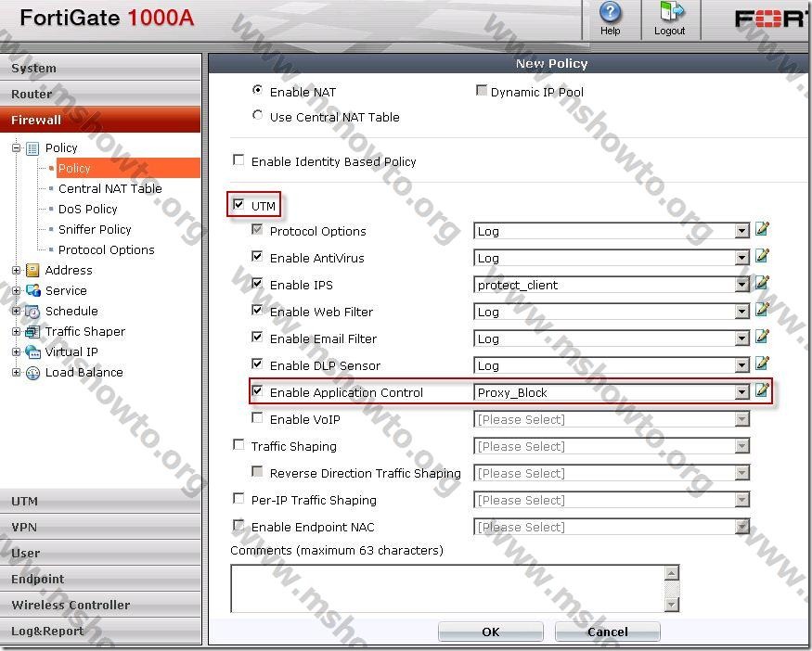Edit the Protocol Options profile pencil icon

pyautogui.click(x=762, y=229)
